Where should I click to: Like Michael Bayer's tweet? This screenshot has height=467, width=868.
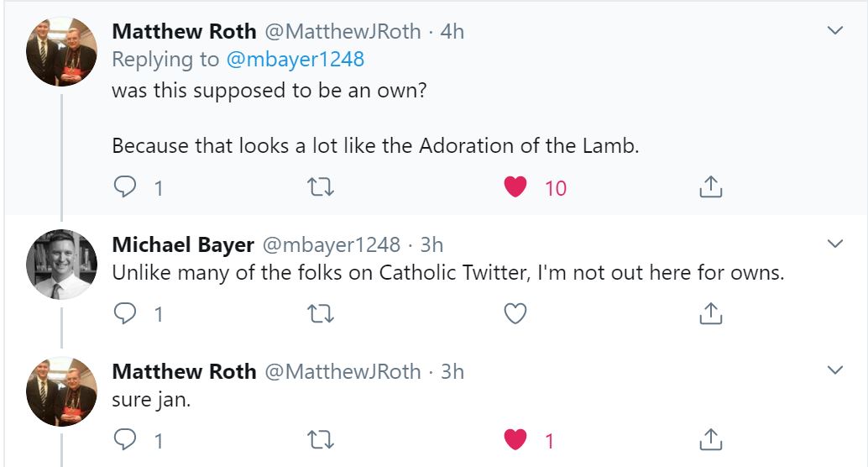pos(515,313)
